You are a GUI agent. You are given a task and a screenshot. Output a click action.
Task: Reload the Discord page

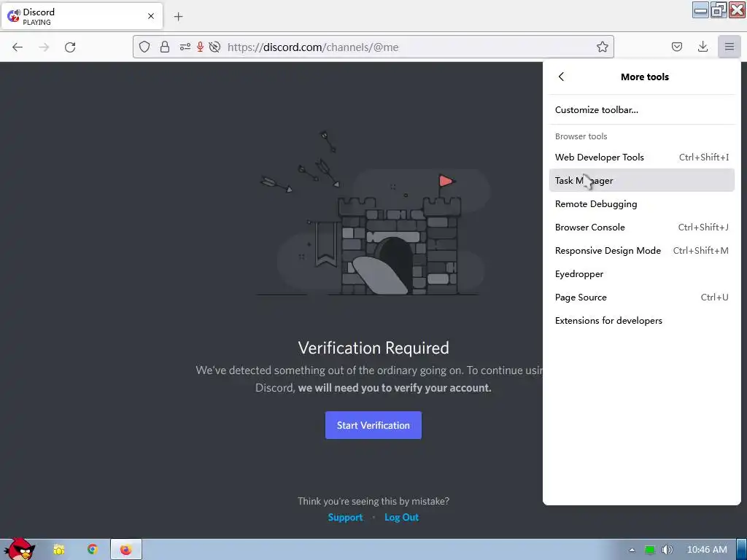pyautogui.click(x=70, y=47)
